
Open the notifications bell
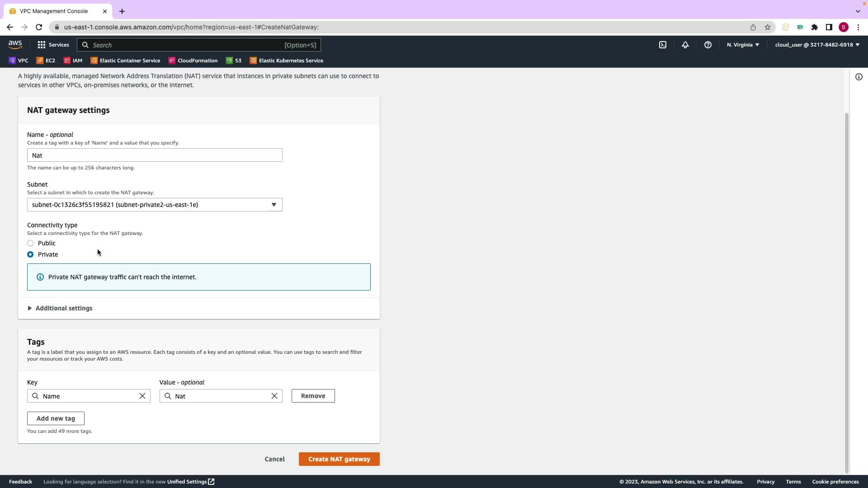(x=685, y=45)
